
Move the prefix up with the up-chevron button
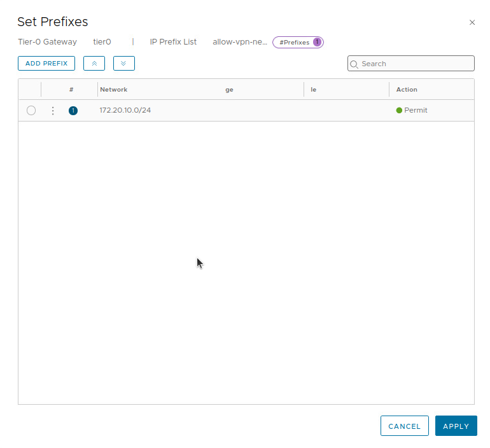point(94,64)
